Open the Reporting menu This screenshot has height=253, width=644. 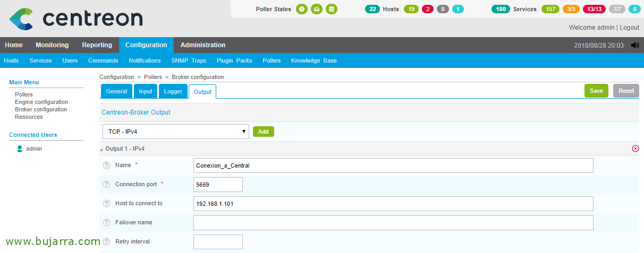click(97, 45)
